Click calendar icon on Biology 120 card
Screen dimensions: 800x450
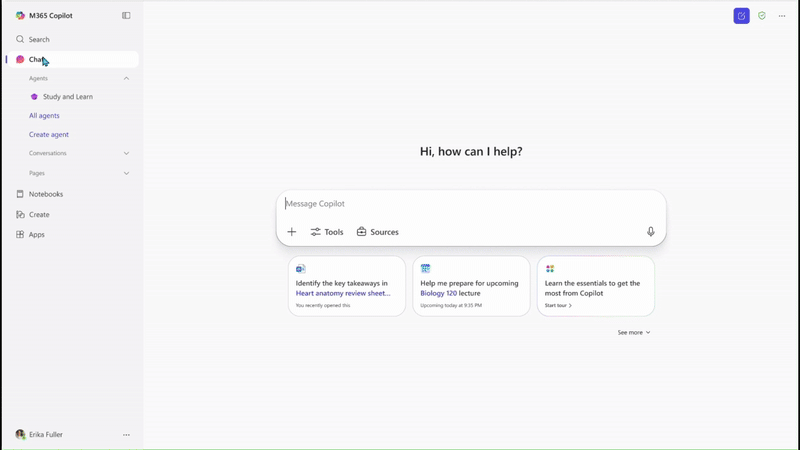(x=425, y=269)
